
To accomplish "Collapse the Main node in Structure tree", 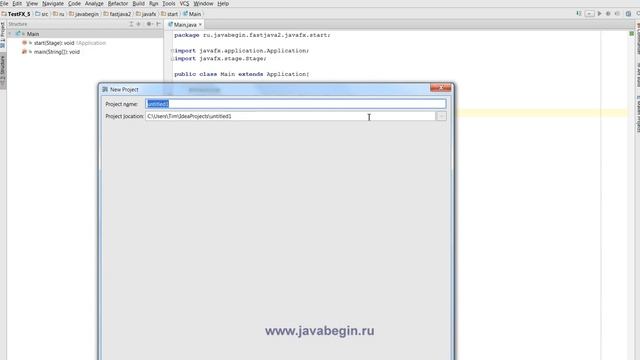I will click(10, 34).
